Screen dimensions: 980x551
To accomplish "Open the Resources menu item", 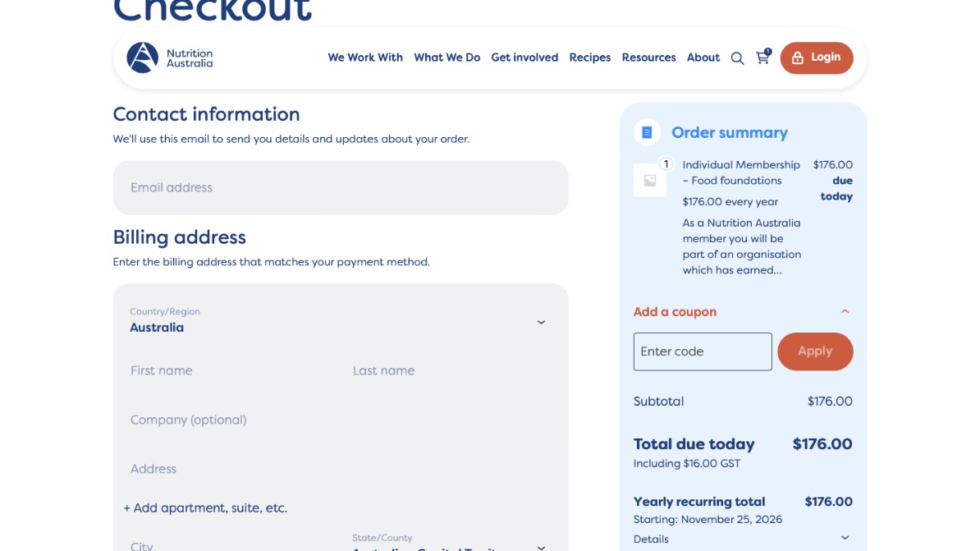I will [x=648, y=57].
